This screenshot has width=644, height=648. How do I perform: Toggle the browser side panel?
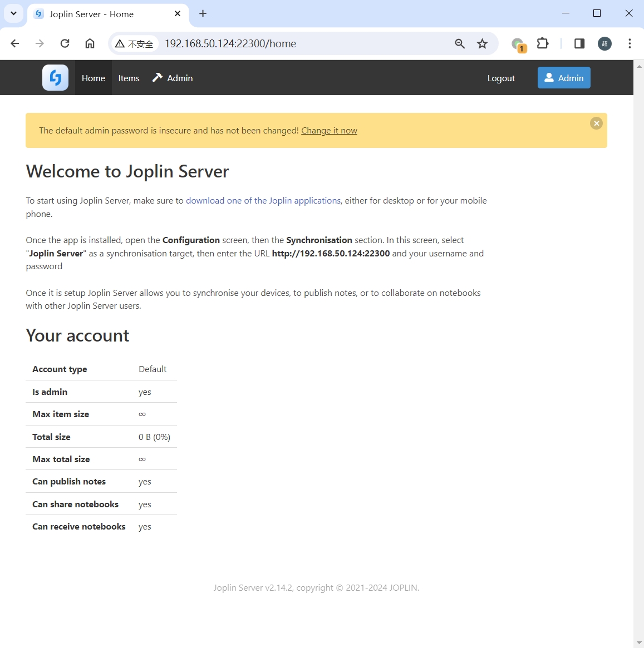[579, 44]
